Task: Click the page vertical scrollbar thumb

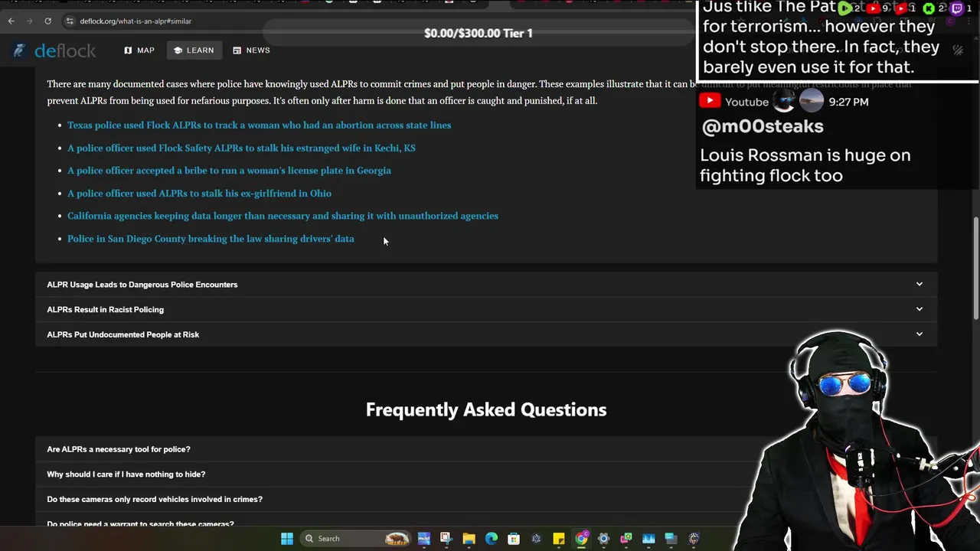Action: [976, 268]
